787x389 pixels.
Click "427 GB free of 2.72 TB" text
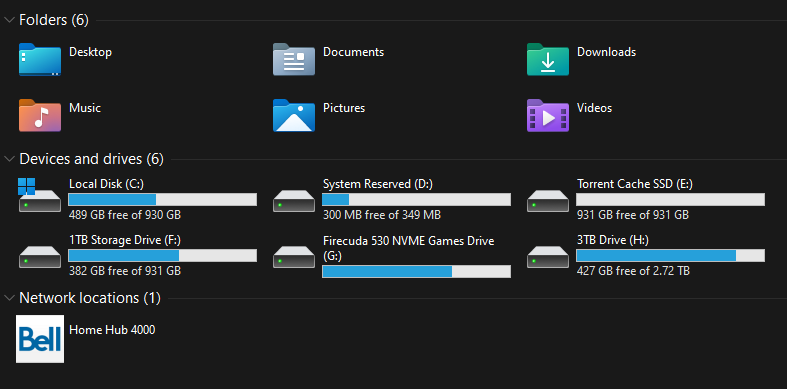[x=633, y=271]
